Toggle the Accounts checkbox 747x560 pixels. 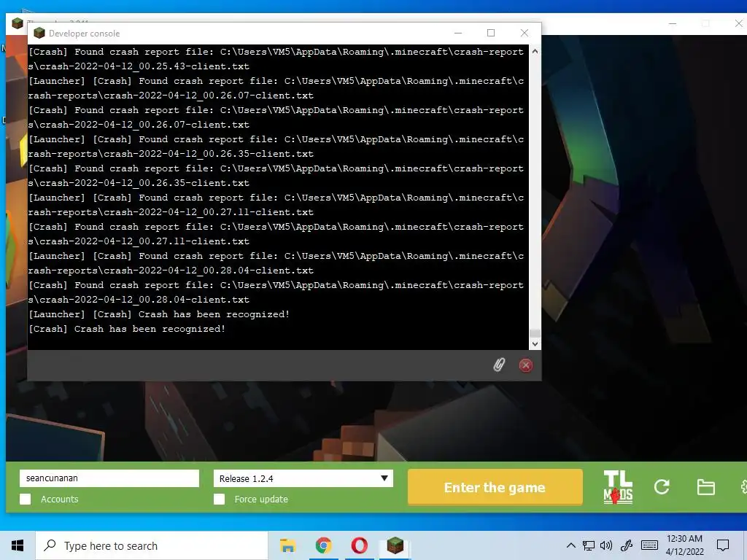click(26, 499)
